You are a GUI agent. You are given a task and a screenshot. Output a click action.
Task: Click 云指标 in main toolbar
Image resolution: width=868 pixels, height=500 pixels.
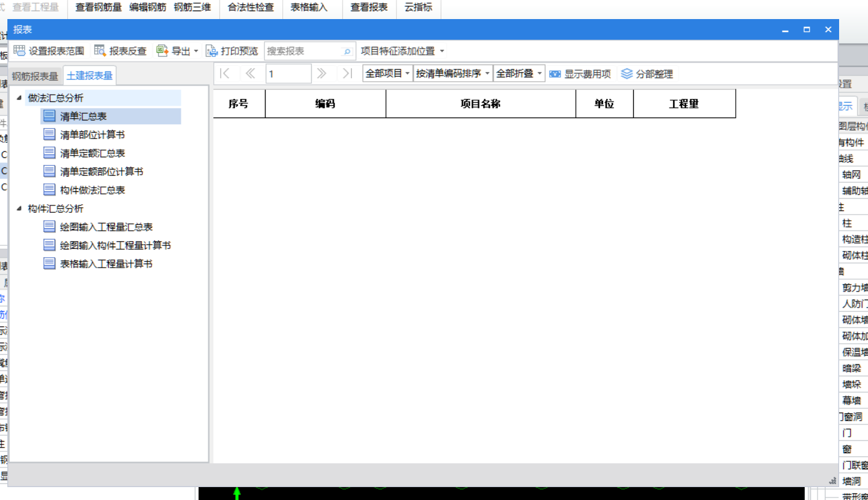[x=418, y=8]
